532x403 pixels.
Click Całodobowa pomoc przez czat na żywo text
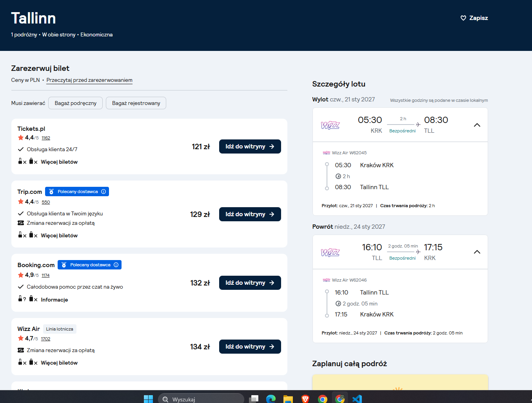click(75, 287)
